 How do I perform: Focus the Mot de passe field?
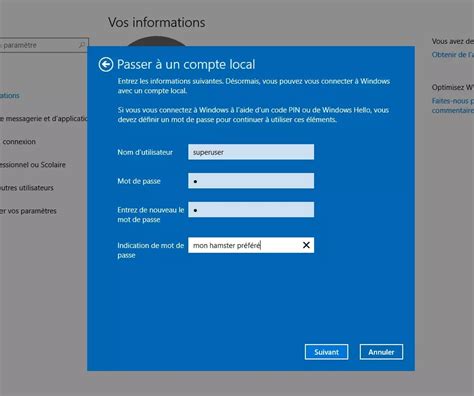coord(251,181)
